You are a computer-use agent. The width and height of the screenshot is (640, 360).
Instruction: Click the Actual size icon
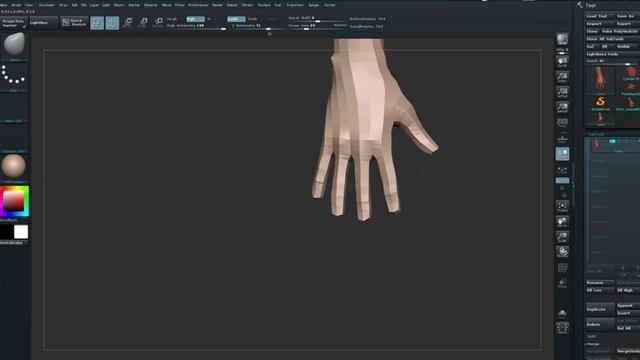click(562, 92)
